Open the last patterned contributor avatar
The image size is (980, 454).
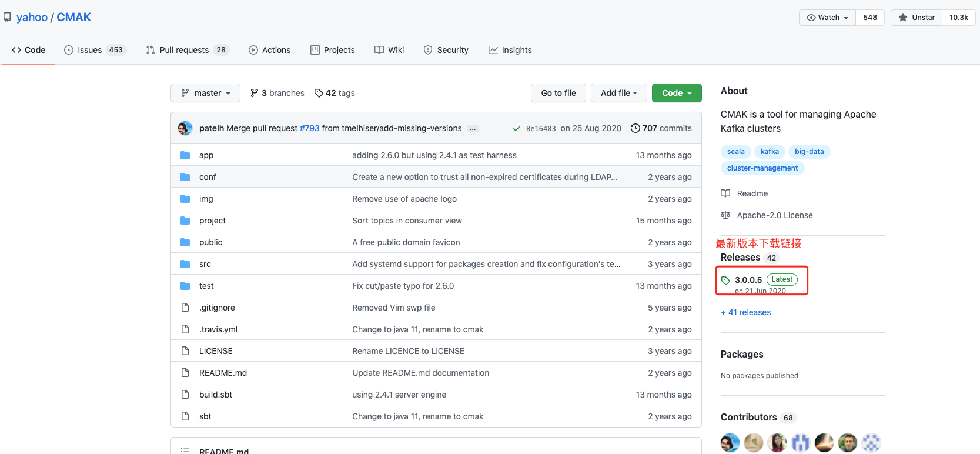[871, 442]
